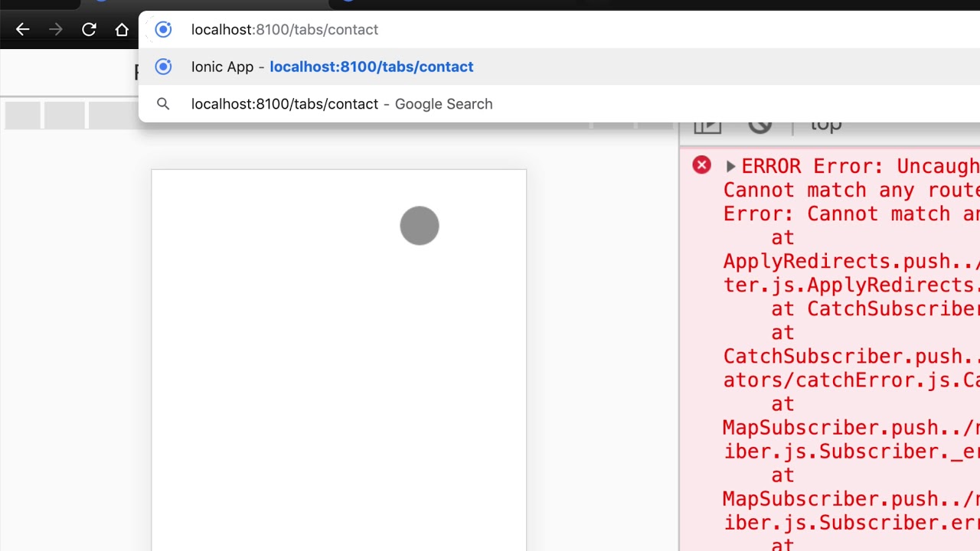This screenshot has width=980, height=551.
Task: Reload the page with the refresh icon
Action: point(89,30)
